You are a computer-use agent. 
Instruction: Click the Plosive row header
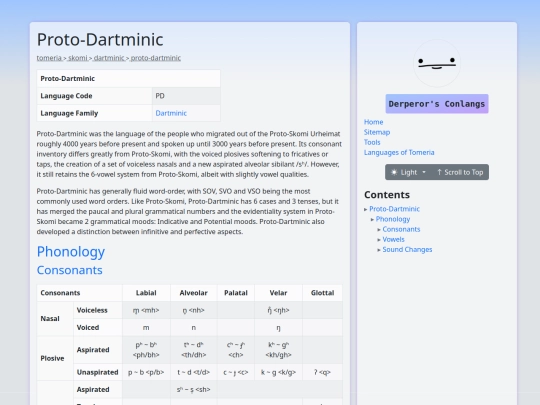55,358
